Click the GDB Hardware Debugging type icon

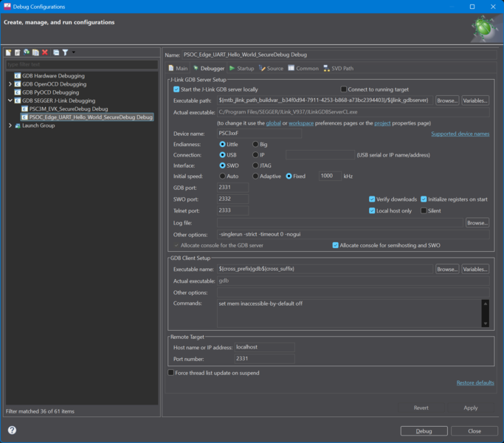[18, 76]
